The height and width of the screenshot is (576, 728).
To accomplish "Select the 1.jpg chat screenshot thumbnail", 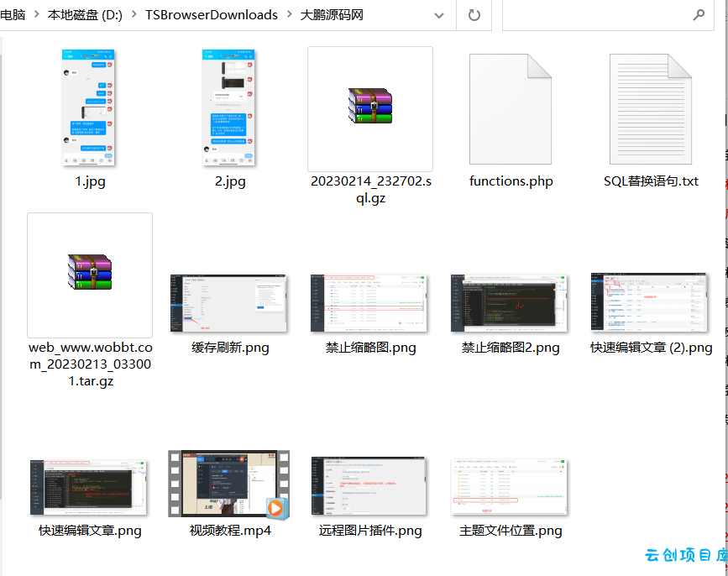I will coord(88,107).
